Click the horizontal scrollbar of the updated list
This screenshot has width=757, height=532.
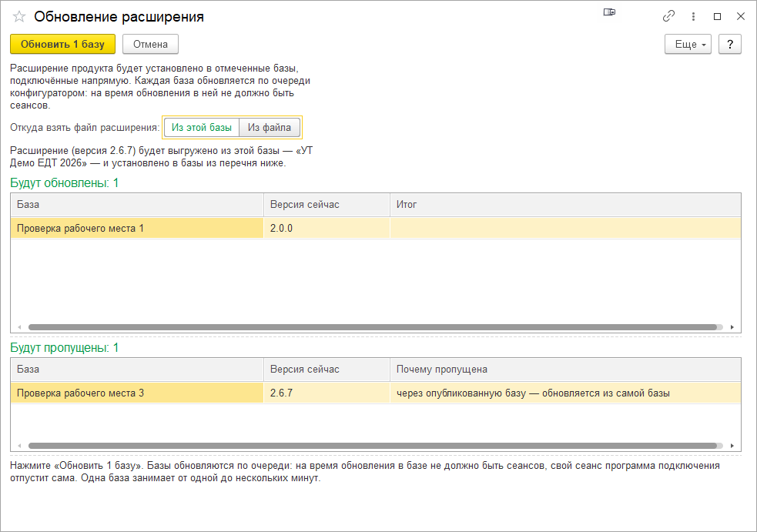tap(373, 327)
